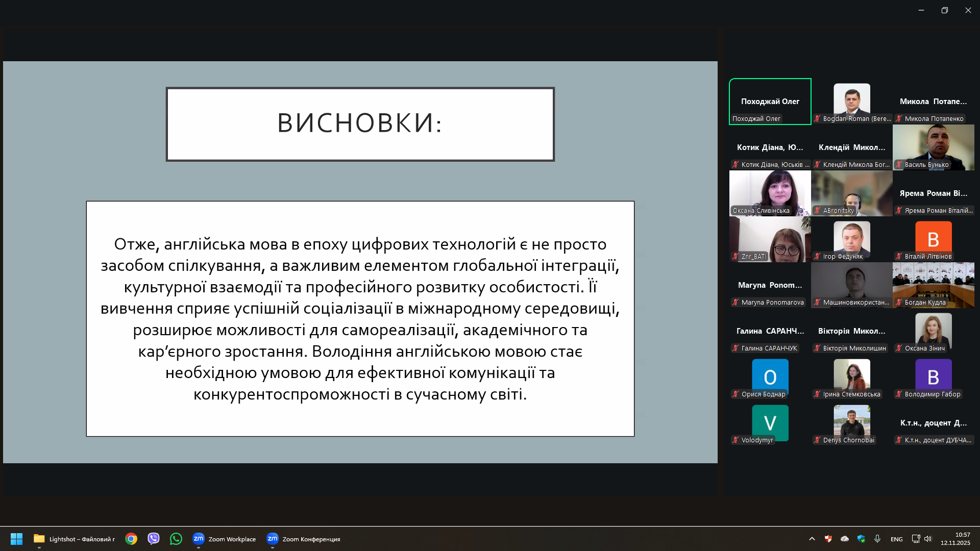Launch Google Chrome from taskbar

(131, 539)
